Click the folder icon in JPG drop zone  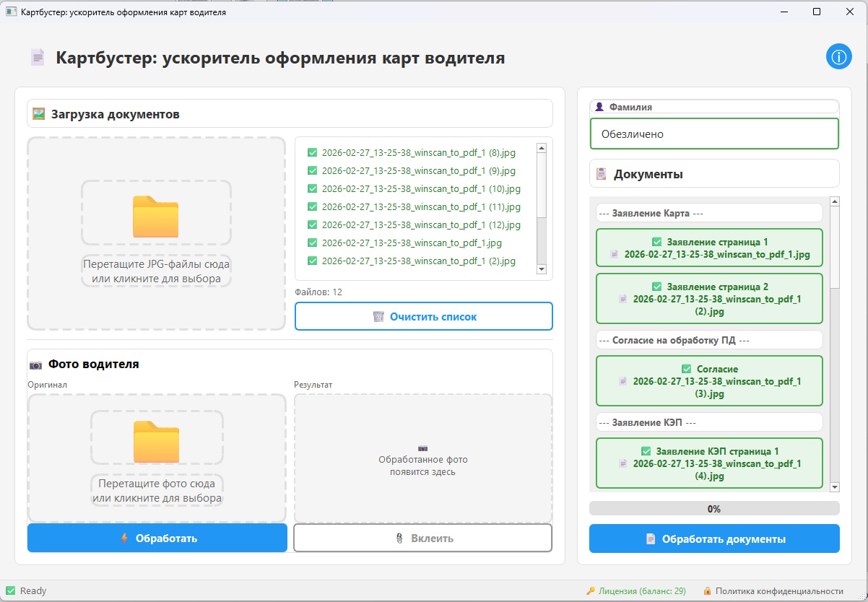[x=155, y=217]
